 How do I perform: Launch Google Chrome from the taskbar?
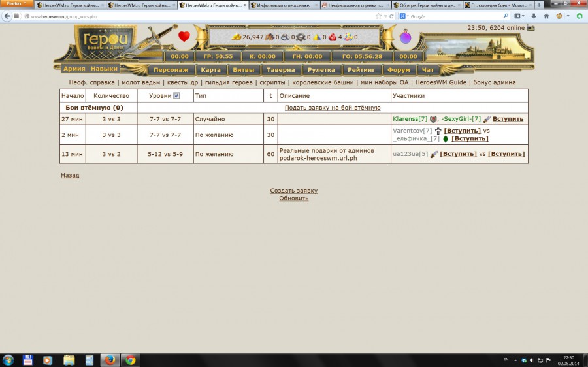130,360
